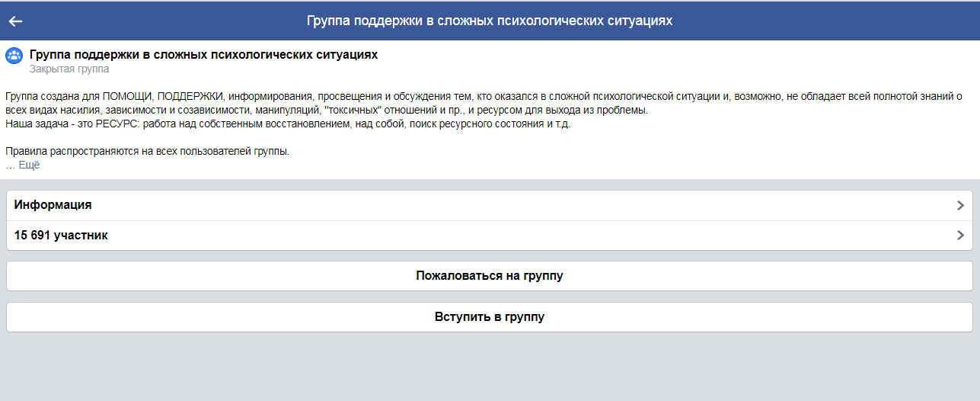This screenshot has width=980, height=401.
Task: Open the Информация row
Action: 490,205
